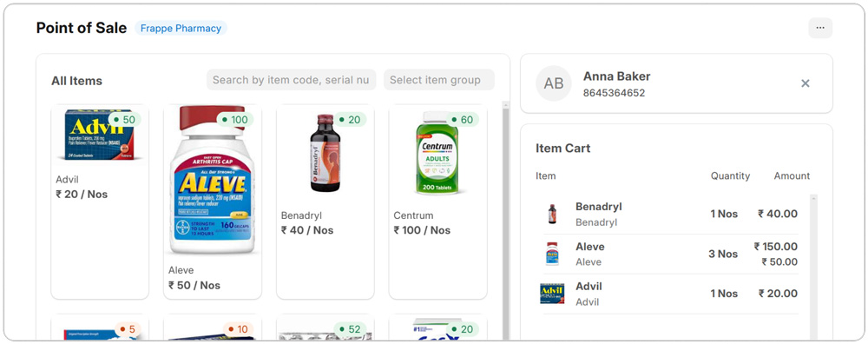Remove customer Anna Baker with X icon
Screen dimensions: 868x344
click(806, 83)
